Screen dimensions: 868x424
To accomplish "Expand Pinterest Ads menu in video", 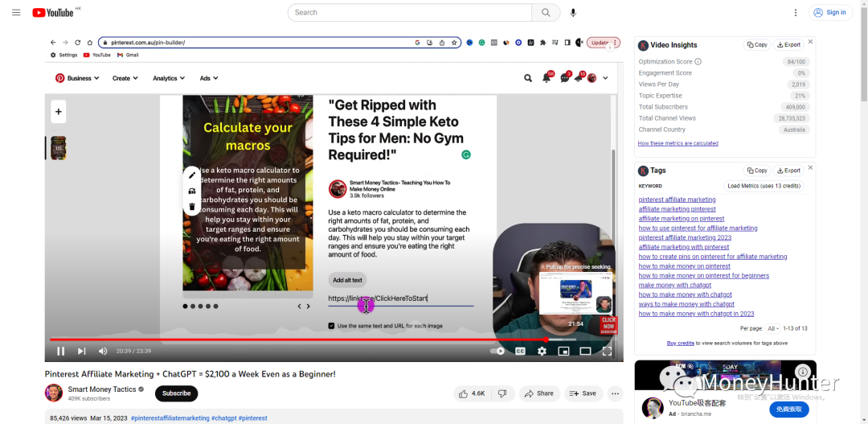I will coord(209,78).
